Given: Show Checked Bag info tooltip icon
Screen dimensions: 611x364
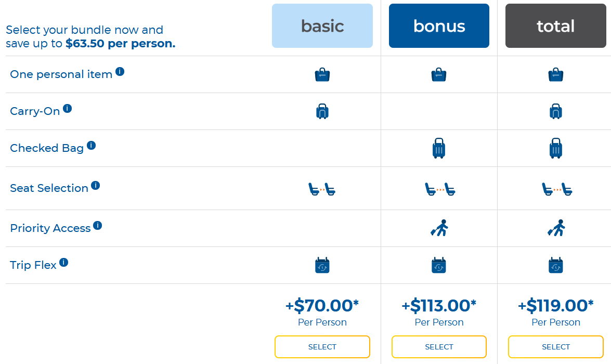Looking at the screenshot, I should 91,146.
